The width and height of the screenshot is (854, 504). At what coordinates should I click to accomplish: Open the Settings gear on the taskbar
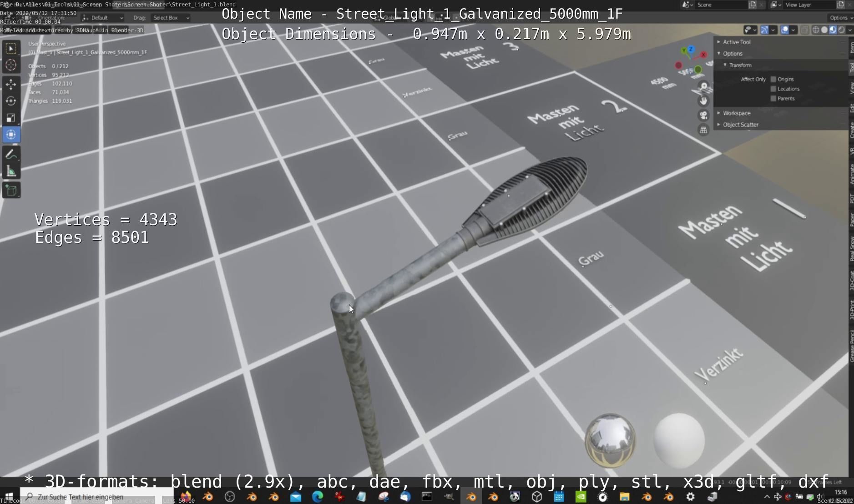tap(690, 497)
